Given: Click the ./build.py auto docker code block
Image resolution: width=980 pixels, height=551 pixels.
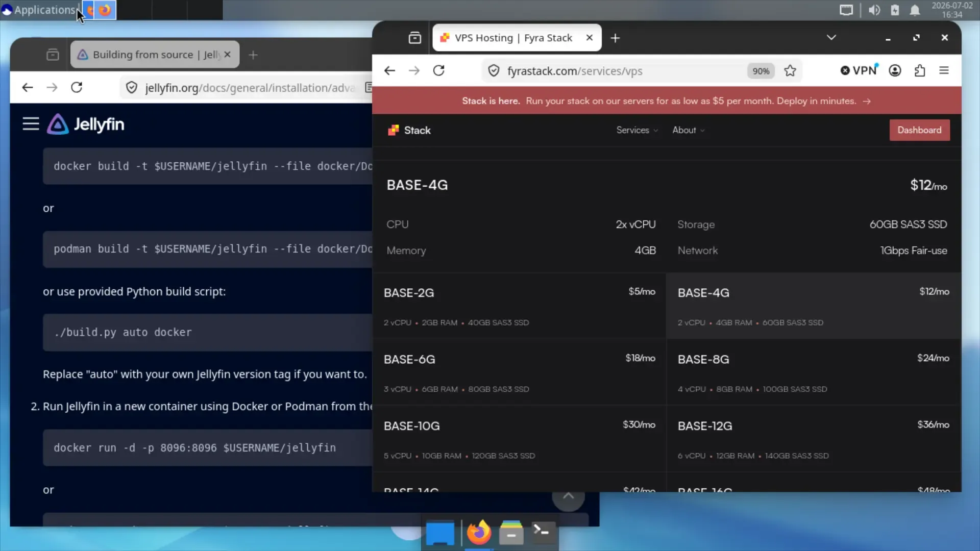Looking at the screenshot, I should [208, 333].
